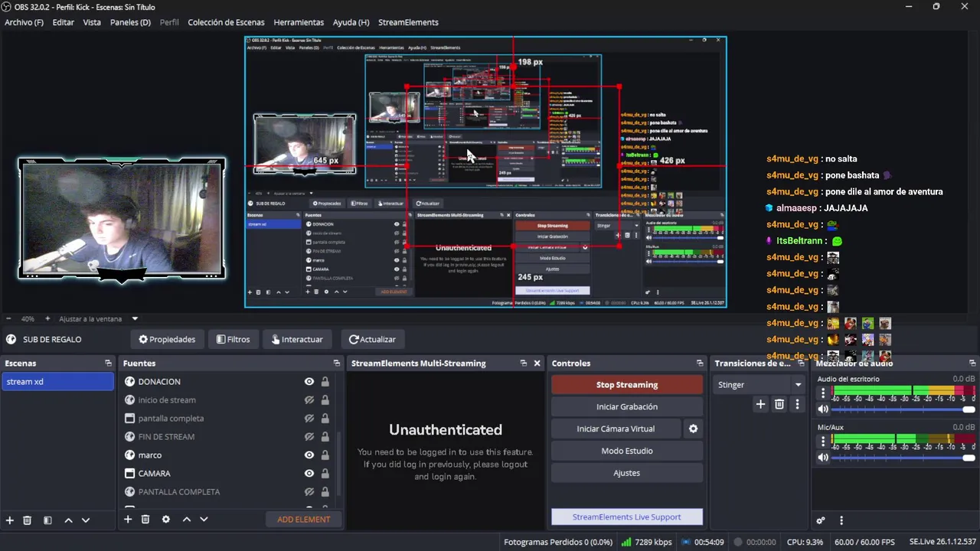Open virtual camera settings gear
The height and width of the screenshot is (551, 980).
coord(693,429)
